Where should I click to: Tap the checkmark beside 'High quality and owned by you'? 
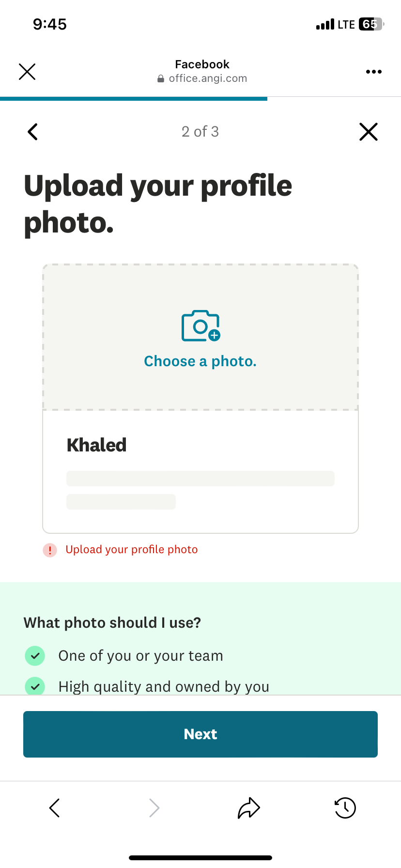[35, 686]
